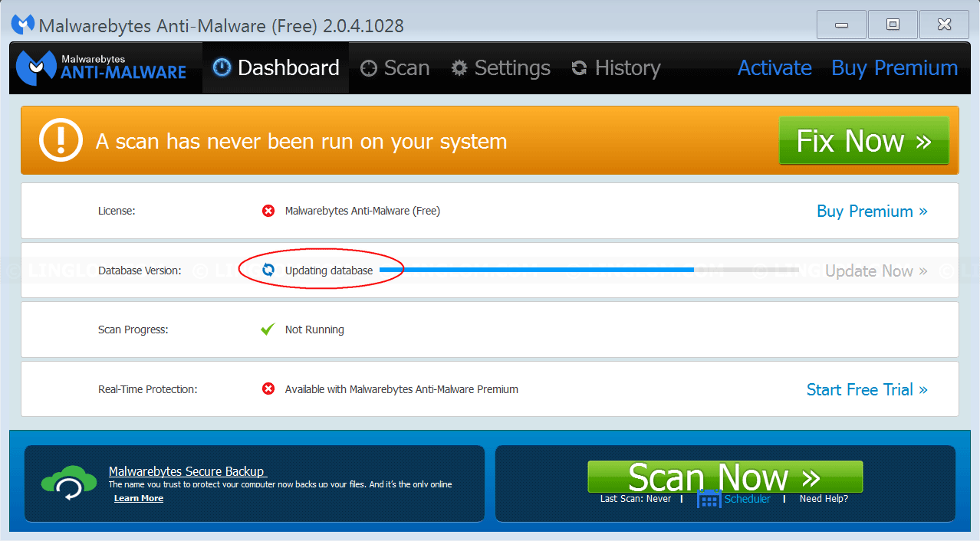This screenshot has width=980, height=541.
Task: Click Learn More under Secure Backup
Action: 139,498
